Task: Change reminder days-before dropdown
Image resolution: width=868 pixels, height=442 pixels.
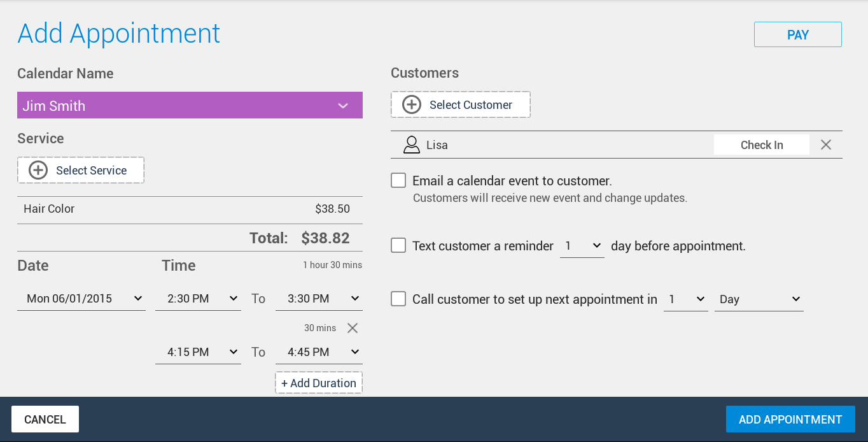Action: pos(582,245)
